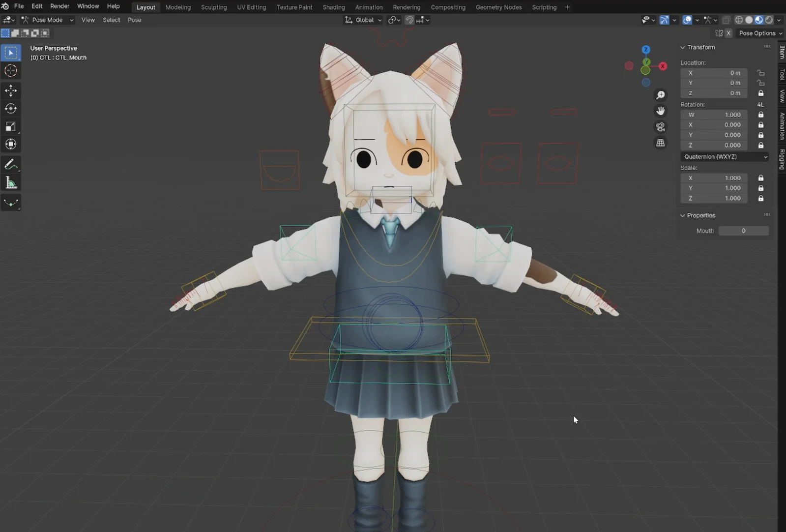Screen dimensions: 786x532
Task: Open the Pose Mode dropdown
Action: (x=47, y=20)
